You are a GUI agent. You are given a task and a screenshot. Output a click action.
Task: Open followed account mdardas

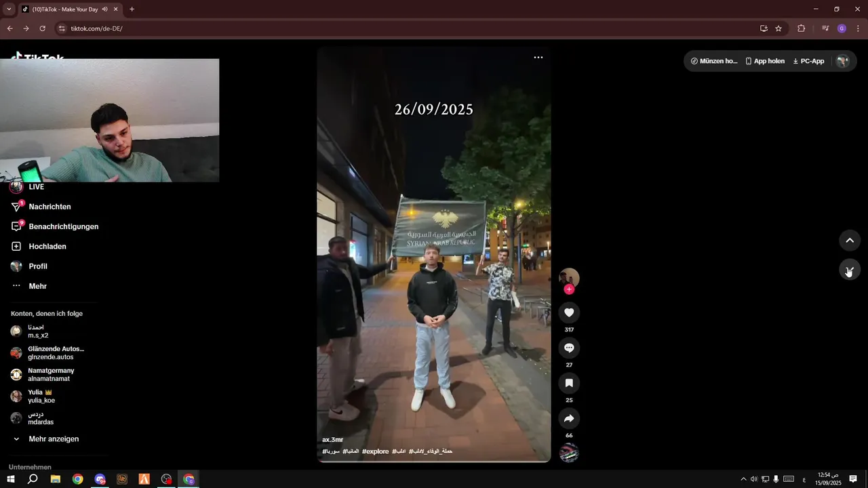pyautogui.click(x=41, y=418)
